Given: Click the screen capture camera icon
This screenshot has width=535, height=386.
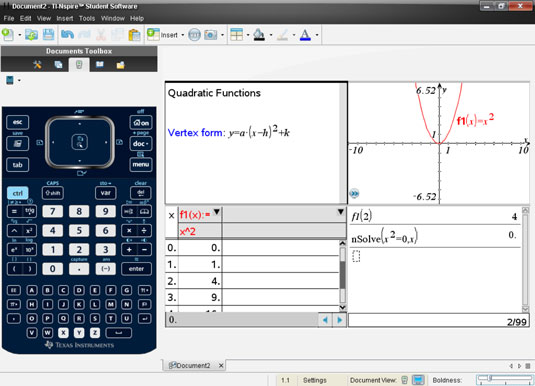Looking at the screenshot, I should click(210, 35).
